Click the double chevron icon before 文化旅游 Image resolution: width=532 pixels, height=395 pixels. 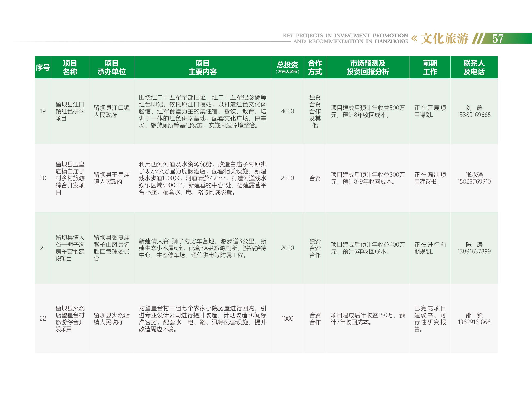[x=414, y=38]
